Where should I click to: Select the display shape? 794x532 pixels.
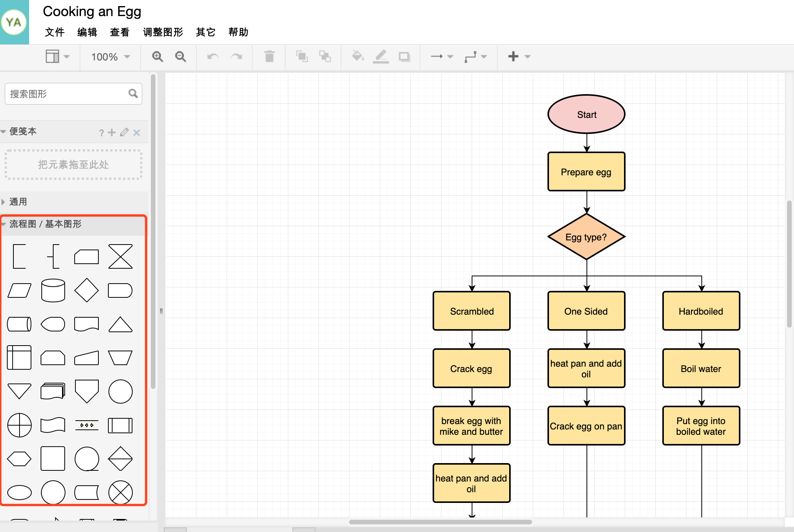click(x=53, y=324)
